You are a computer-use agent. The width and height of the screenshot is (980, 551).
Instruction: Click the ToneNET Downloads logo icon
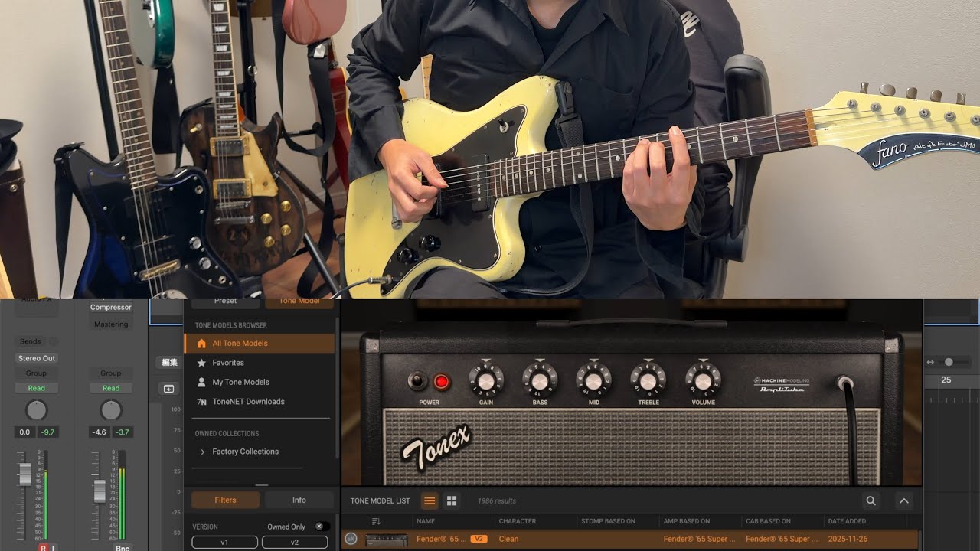point(201,402)
